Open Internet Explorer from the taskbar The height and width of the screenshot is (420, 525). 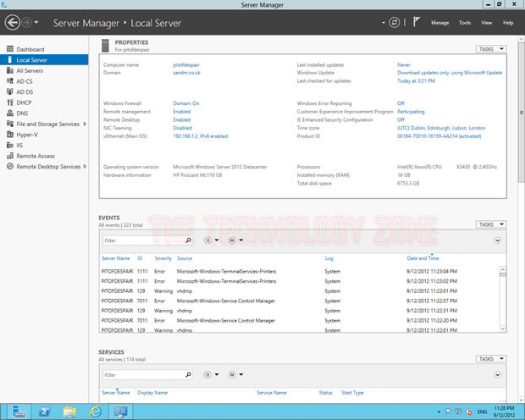pos(95,412)
